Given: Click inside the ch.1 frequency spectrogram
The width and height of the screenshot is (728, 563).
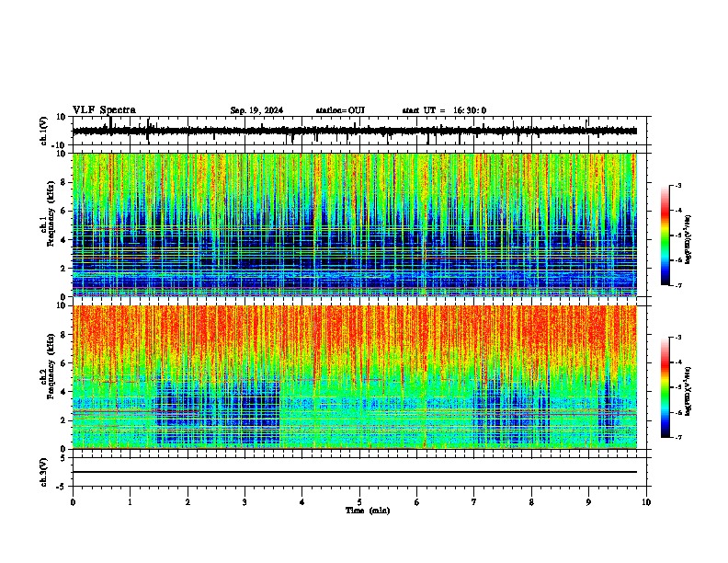Looking at the screenshot, I should (355, 224).
